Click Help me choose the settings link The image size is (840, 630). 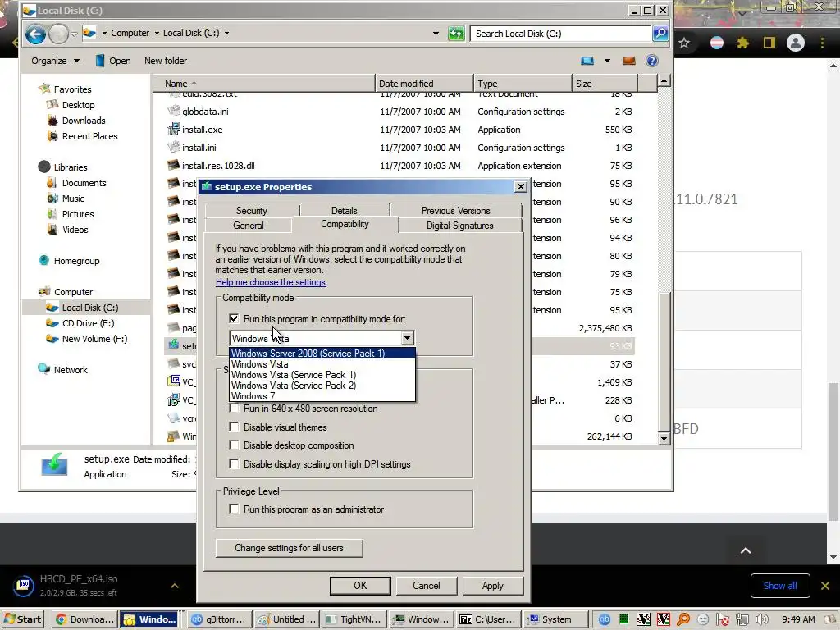[x=271, y=282]
